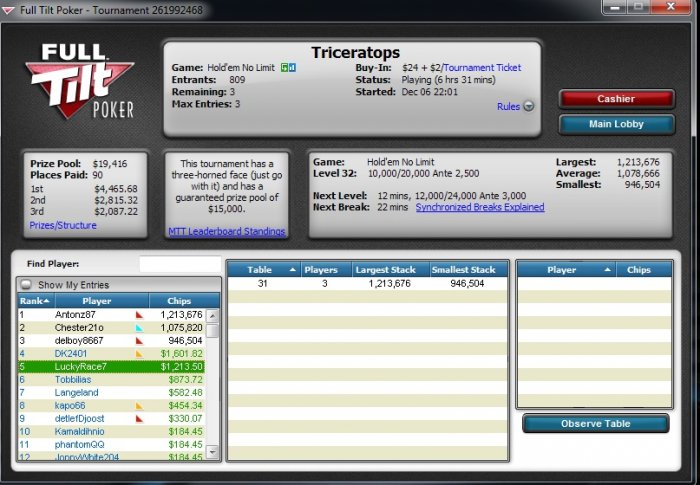This screenshot has height=485, width=700.
Task: Expand the Rules dropdown arrow
Action: 529,106
